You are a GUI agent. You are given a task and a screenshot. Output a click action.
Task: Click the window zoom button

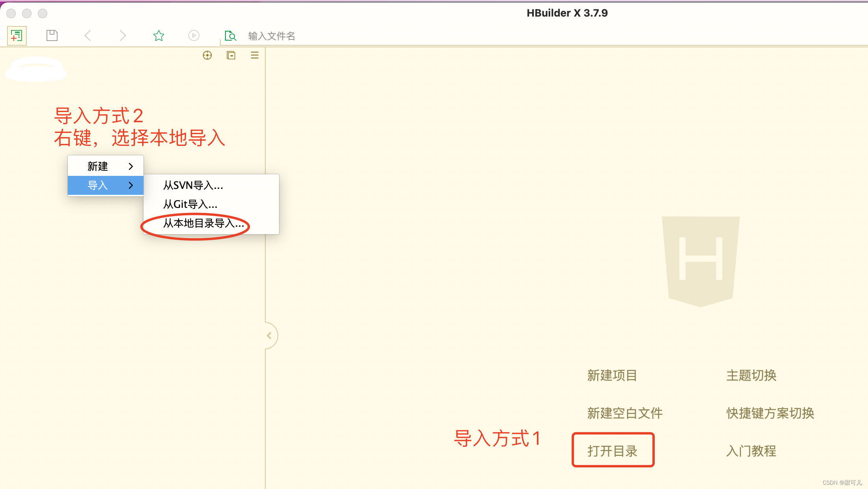[x=43, y=13]
